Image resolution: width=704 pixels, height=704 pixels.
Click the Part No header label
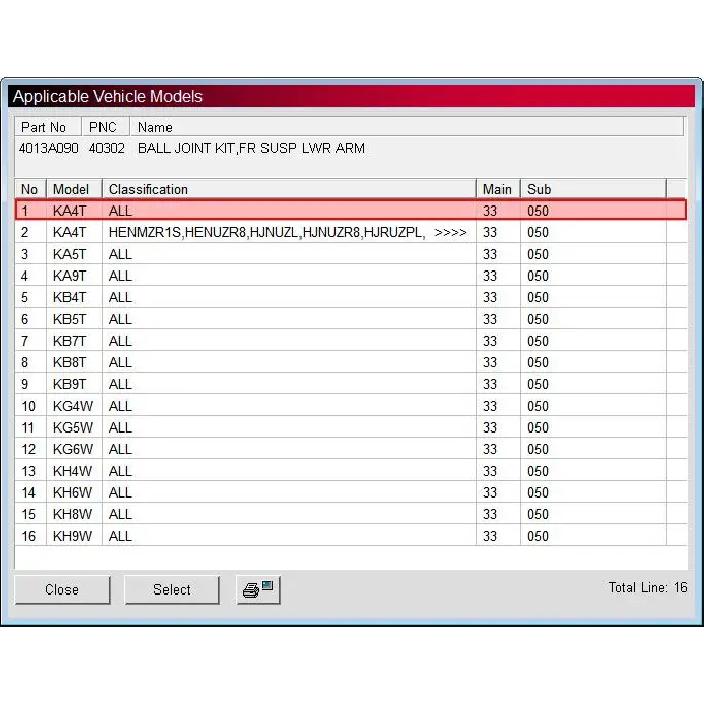click(44, 128)
